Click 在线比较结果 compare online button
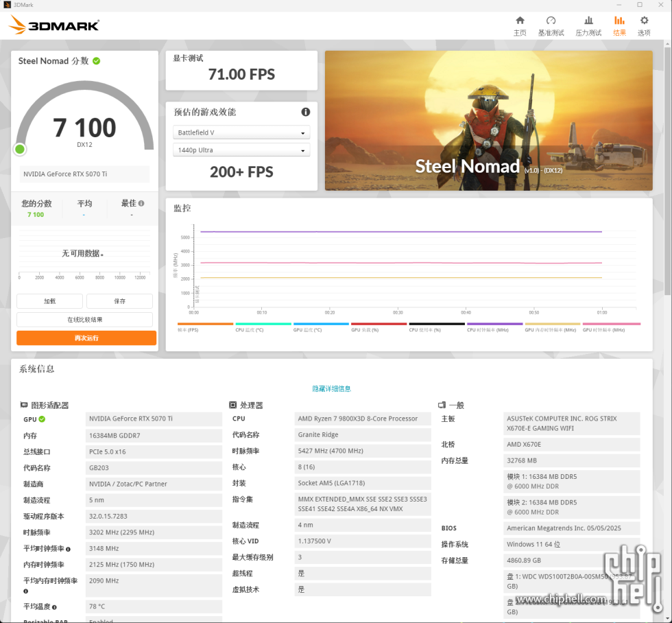 coord(85,320)
